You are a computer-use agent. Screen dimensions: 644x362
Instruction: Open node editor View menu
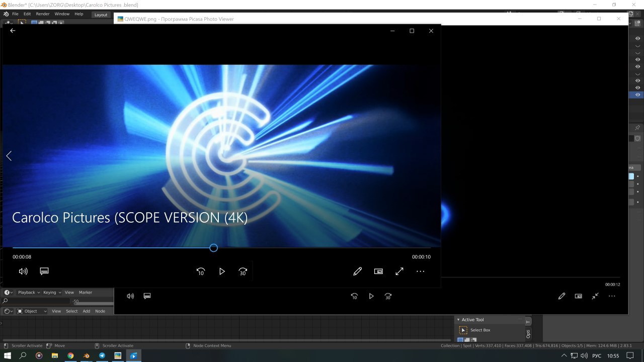pyautogui.click(x=56, y=311)
